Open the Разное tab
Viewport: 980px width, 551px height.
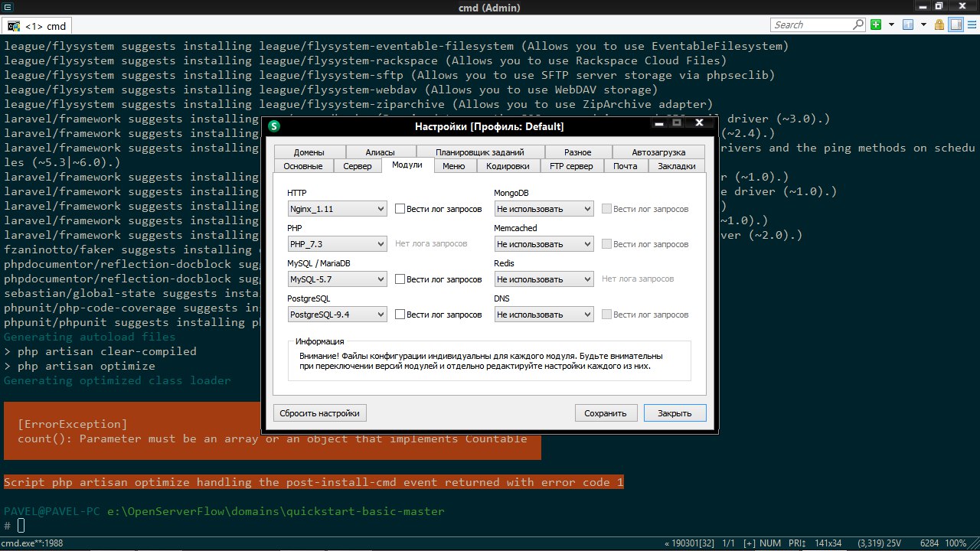point(578,152)
